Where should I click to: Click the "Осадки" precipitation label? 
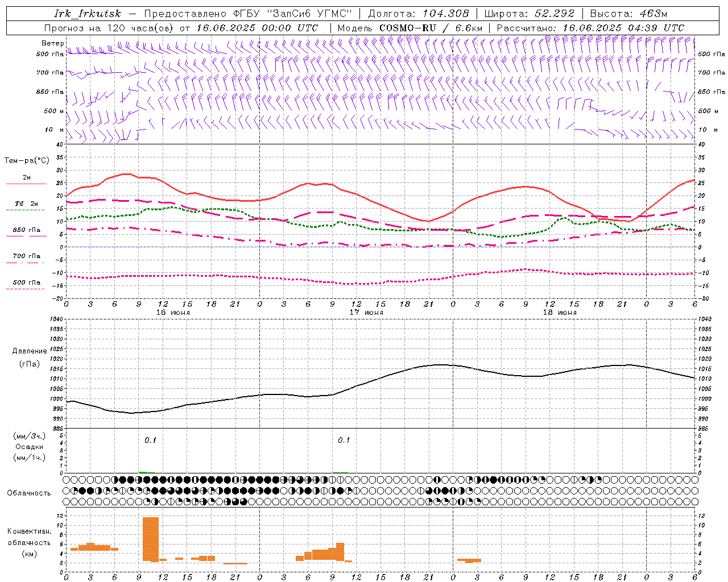point(29,447)
